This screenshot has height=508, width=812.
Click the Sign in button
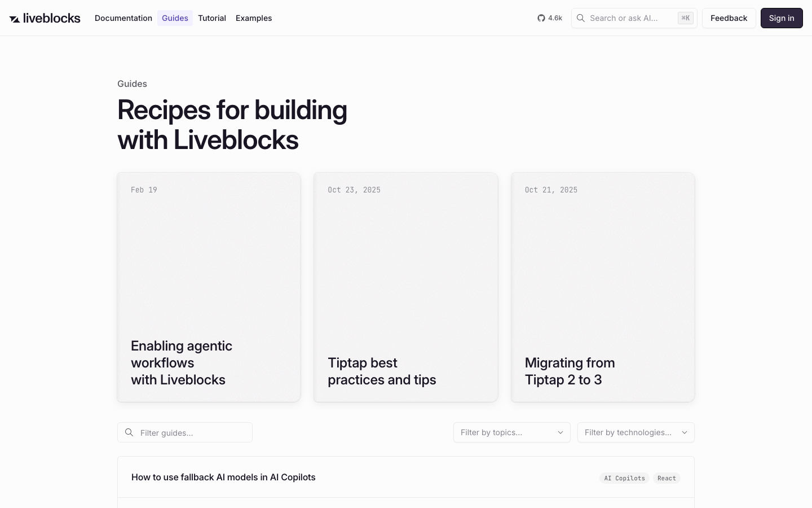tap(782, 18)
